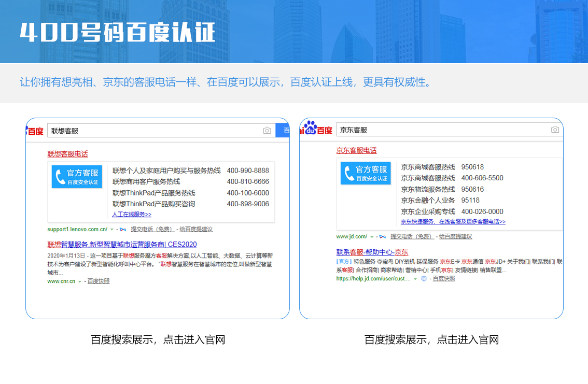
Task: Click the left 百度搜索展示 caption under the Lenovo panel
Action: tap(158, 340)
